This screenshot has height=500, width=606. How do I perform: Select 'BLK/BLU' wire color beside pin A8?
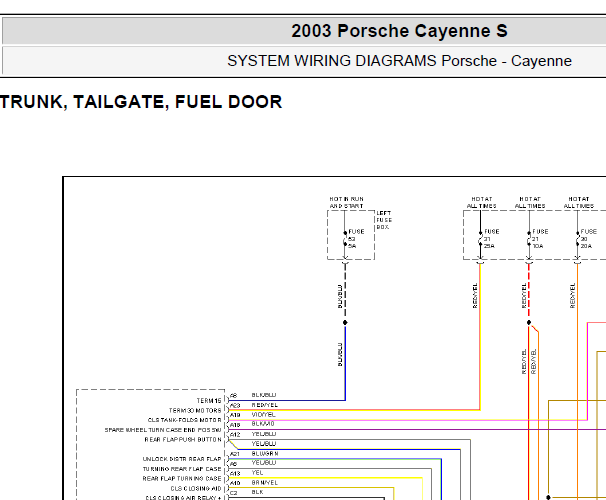pyautogui.click(x=264, y=395)
